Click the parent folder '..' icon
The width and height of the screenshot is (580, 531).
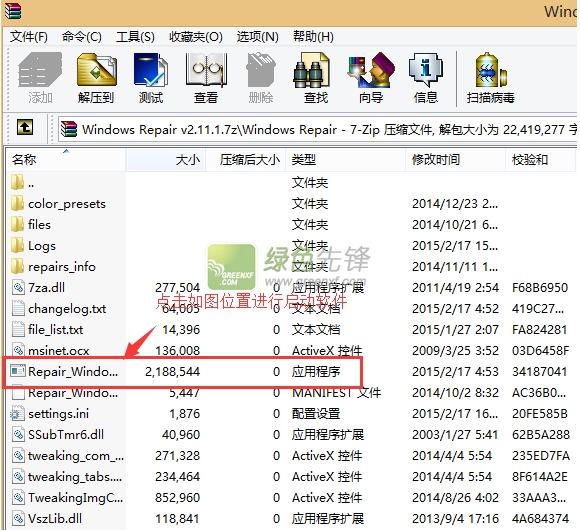[17, 182]
